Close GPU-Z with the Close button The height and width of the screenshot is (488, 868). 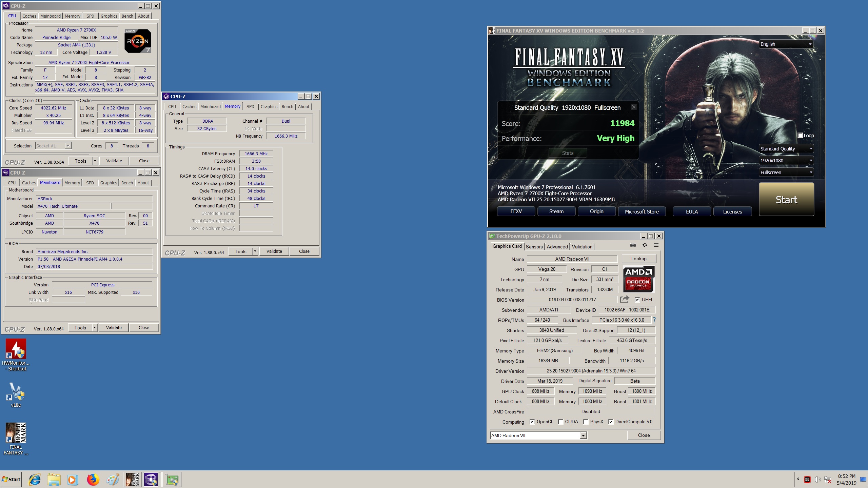coord(644,435)
